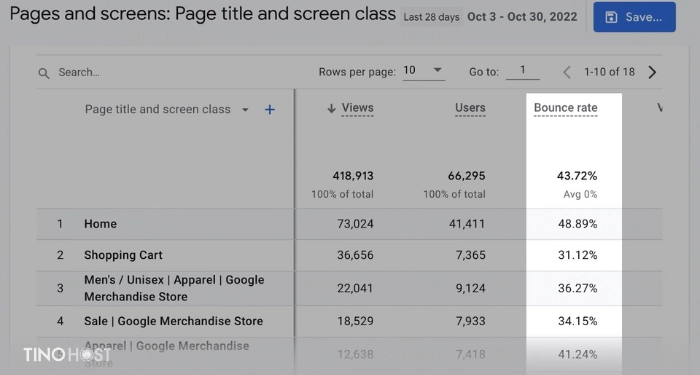Screen dimensions: 700x375
Task: Click the Views sort arrow
Action: (x=331, y=108)
